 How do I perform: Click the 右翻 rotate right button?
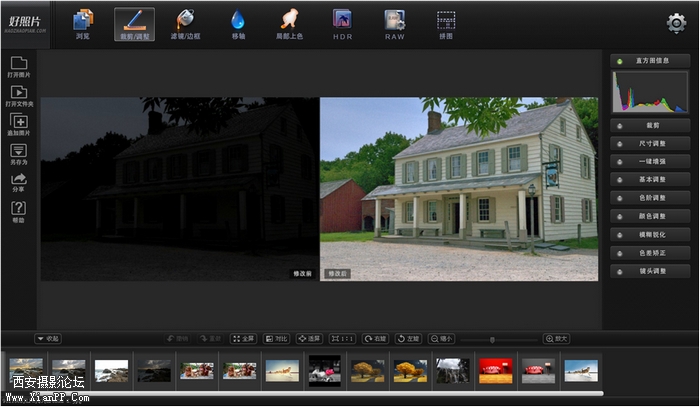tap(376, 339)
